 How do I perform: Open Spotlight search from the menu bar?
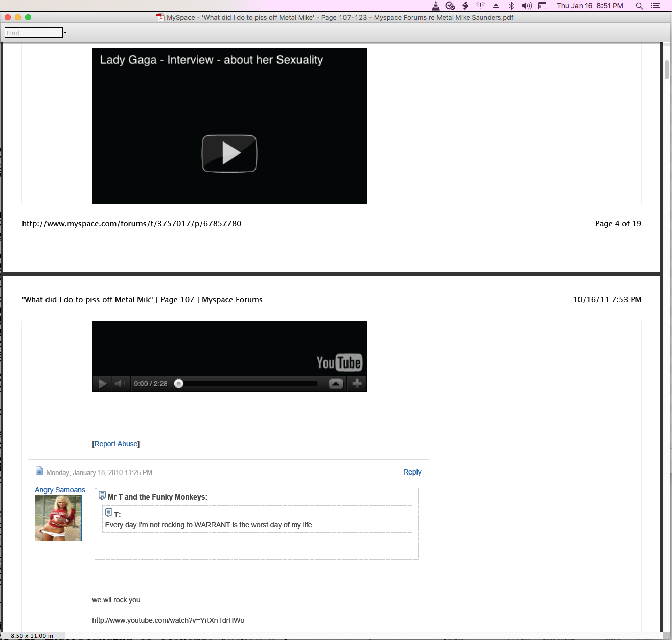tap(639, 6)
